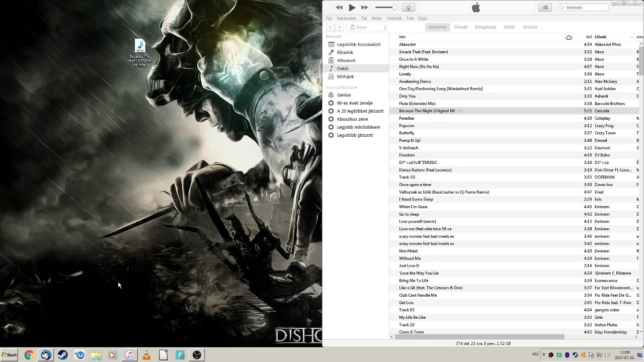Open the Fiók menu
The image size is (644, 362).
pyautogui.click(x=410, y=19)
